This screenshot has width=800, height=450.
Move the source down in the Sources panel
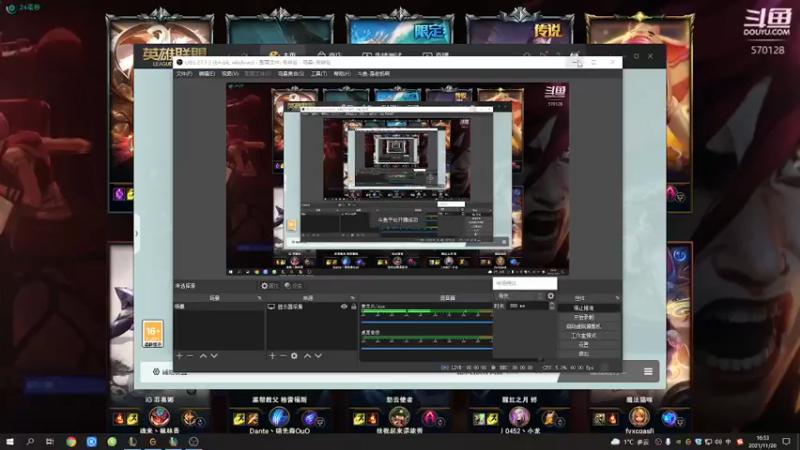(x=318, y=356)
